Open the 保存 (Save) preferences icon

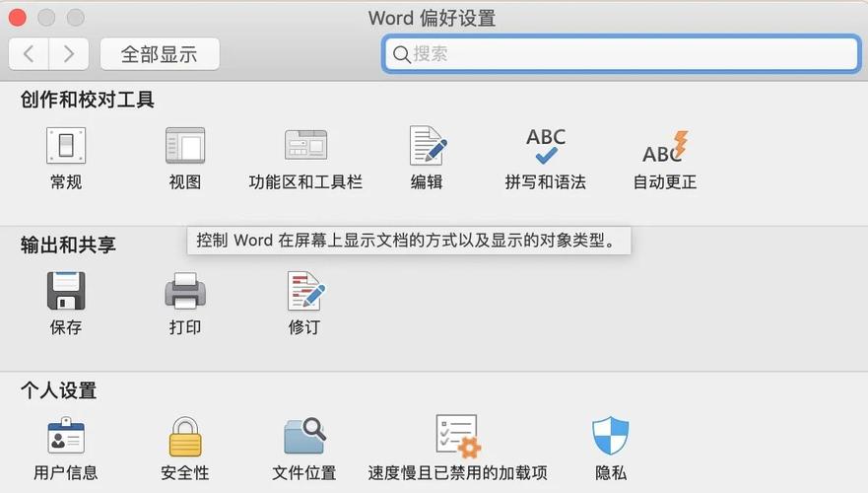point(66,291)
